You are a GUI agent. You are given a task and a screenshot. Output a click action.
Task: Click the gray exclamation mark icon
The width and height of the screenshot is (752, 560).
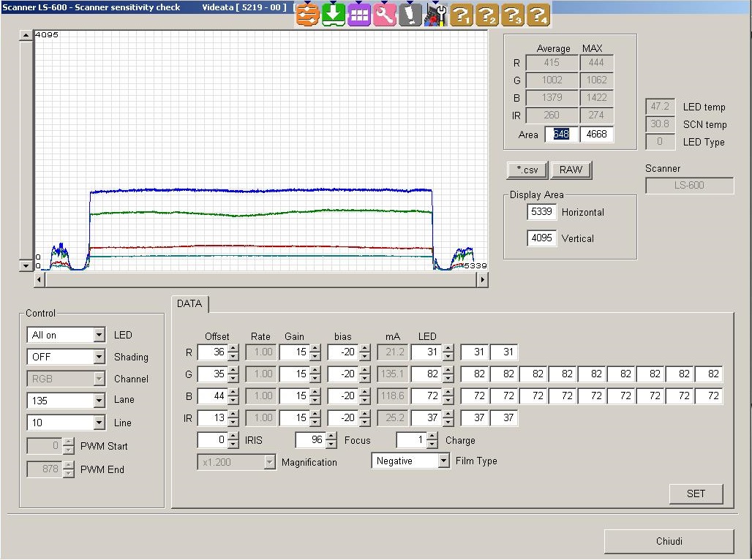[x=410, y=14]
